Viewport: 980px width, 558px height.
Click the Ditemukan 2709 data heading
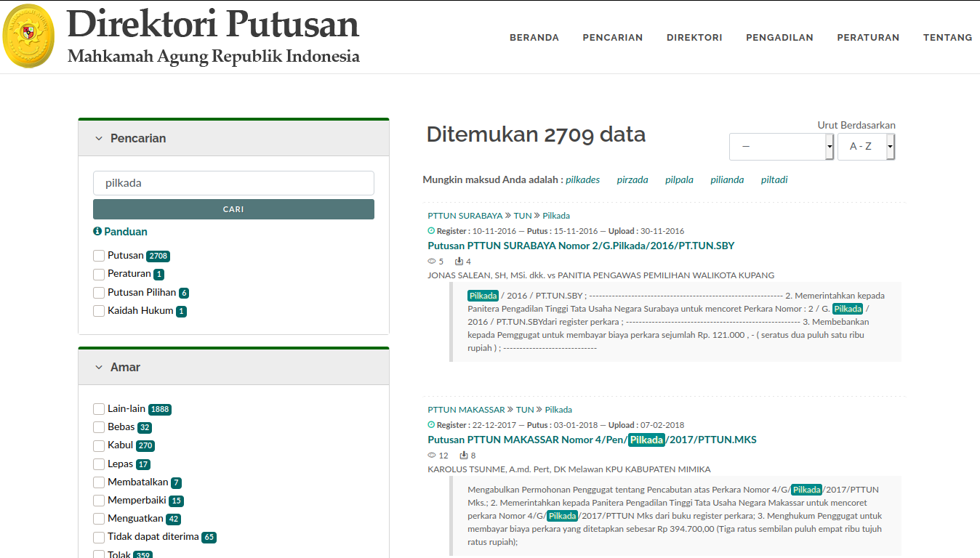pyautogui.click(x=536, y=134)
